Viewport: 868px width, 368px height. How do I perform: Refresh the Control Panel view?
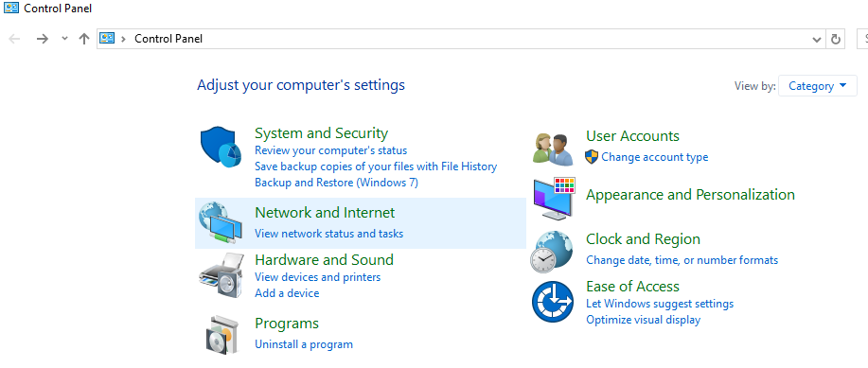coord(836,40)
